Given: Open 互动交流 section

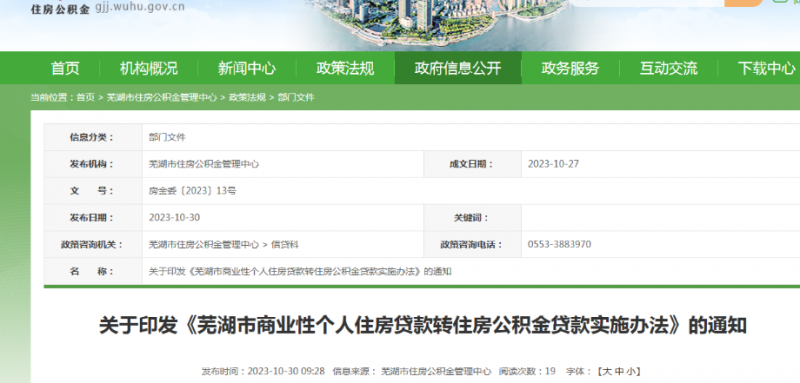Looking at the screenshot, I should coord(668,68).
